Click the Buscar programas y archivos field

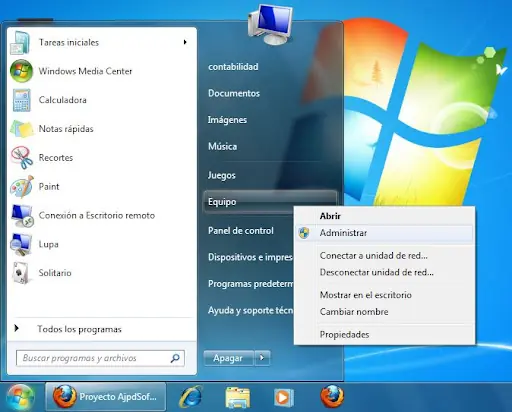click(x=100, y=358)
